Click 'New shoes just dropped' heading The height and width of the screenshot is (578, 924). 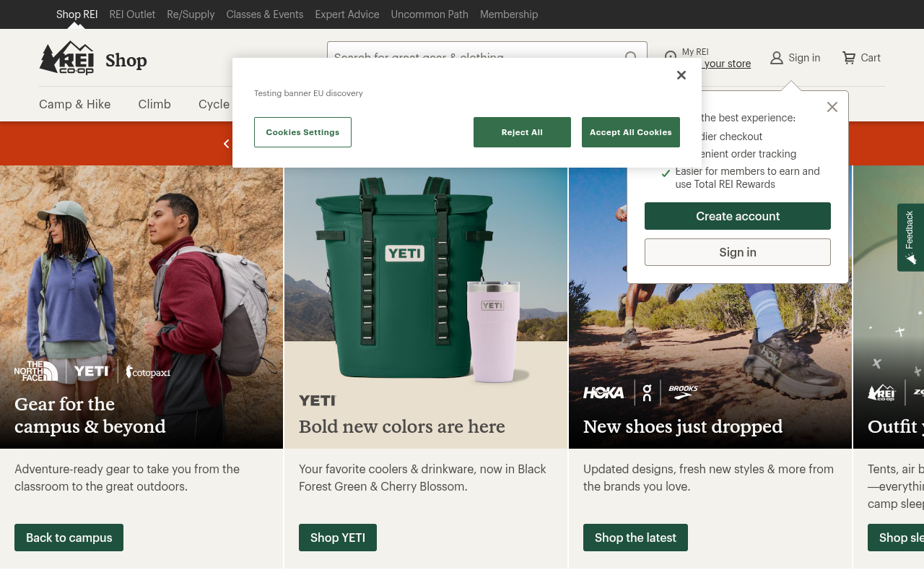pyautogui.click(x=683, y=426)
